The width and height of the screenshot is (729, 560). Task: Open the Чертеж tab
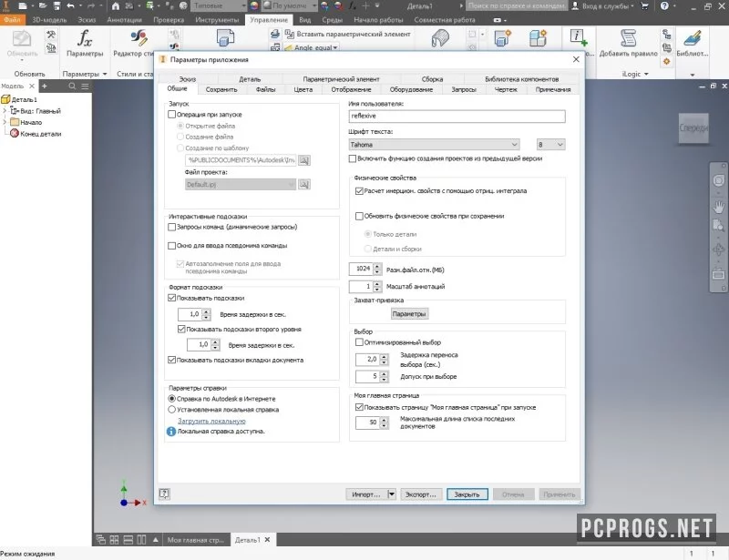pyautogui.click(x=506, y=90)
